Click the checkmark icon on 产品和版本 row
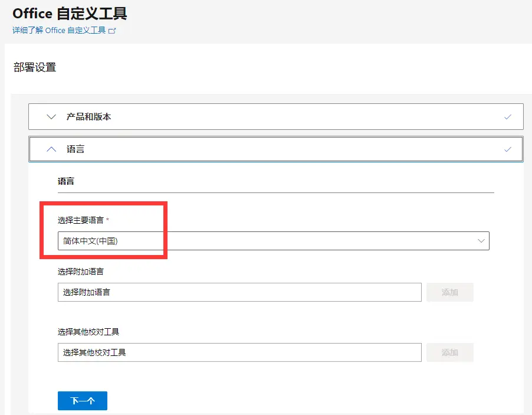 [508, 117]
